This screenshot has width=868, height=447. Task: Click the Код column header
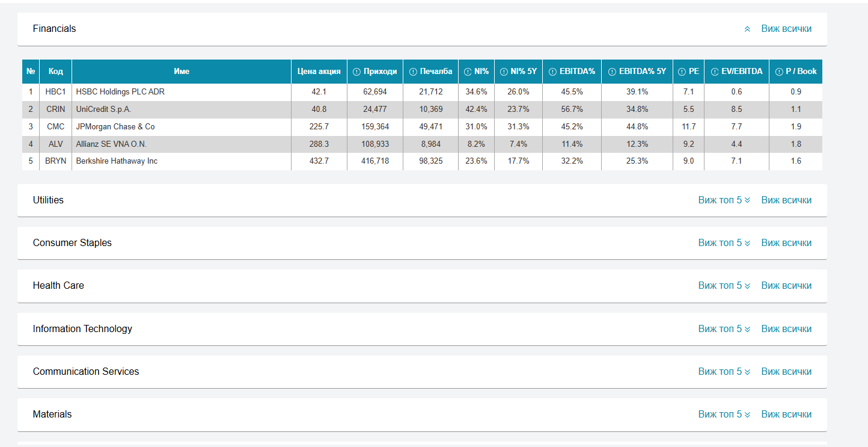(x=56, y=72)
